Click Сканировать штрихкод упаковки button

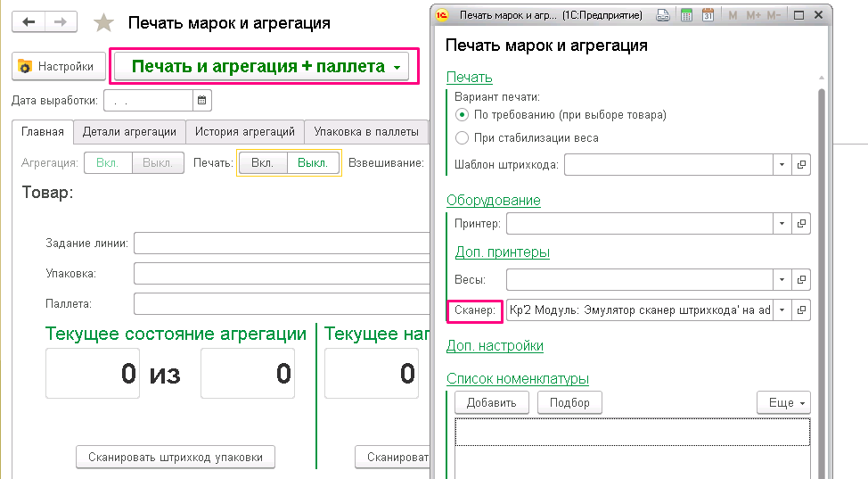[176, 458]
